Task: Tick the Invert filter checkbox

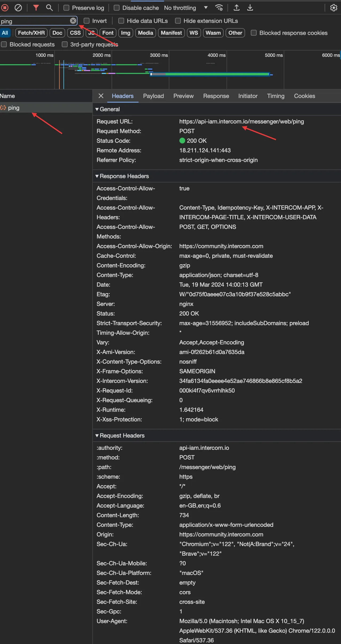Action: (x=87, y=21)
